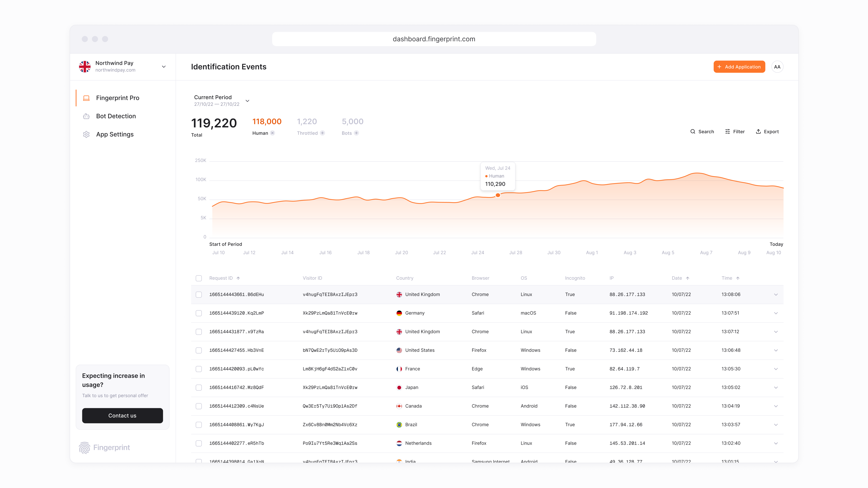
Task: Check the row 1665144443661.B6dEHu checkbox
Action: point(199,295)
